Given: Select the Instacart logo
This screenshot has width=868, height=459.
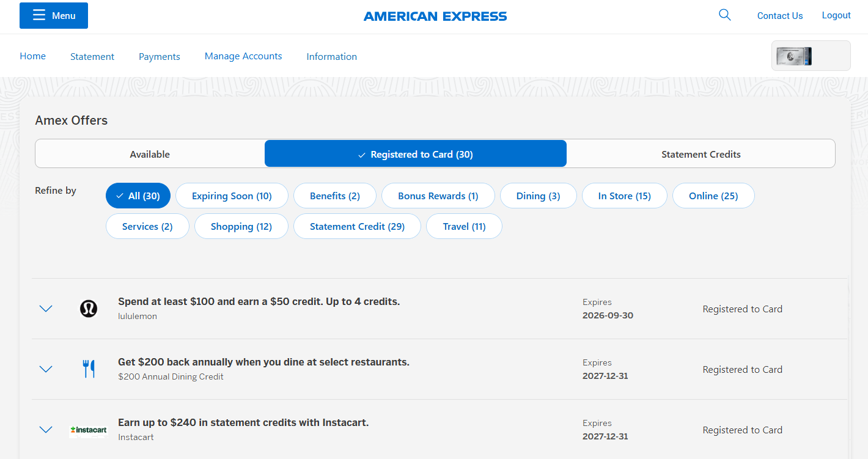Looking at the screenshot, I should [x=87, y=430].
